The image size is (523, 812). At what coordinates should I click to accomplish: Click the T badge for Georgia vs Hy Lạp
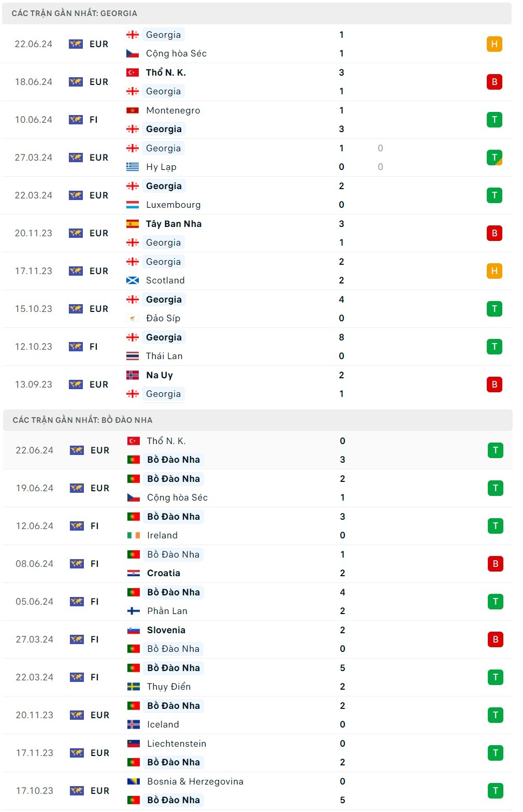click(494, 158)
